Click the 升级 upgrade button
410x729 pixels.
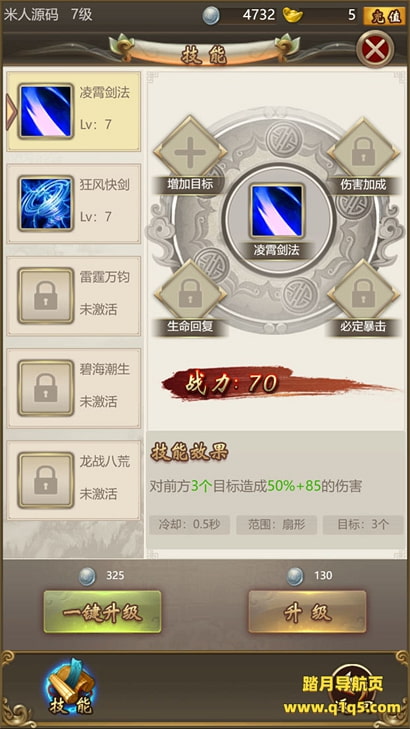[x=307, y=612]
